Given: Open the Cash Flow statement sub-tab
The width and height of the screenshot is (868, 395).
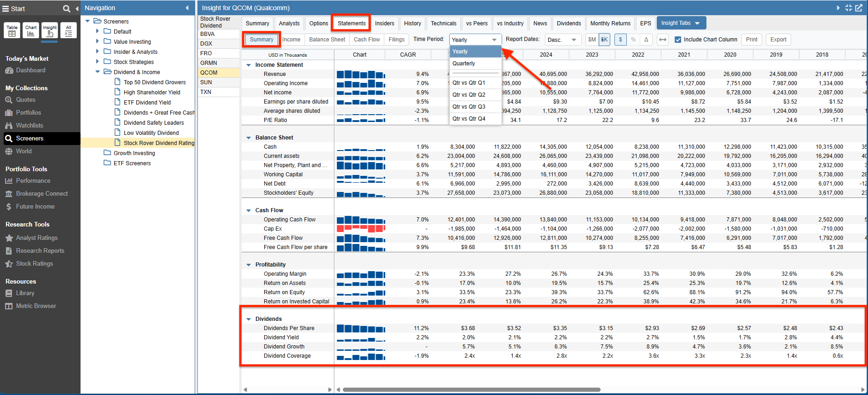Looking at the screenshot, I should (x=367, y=40).
